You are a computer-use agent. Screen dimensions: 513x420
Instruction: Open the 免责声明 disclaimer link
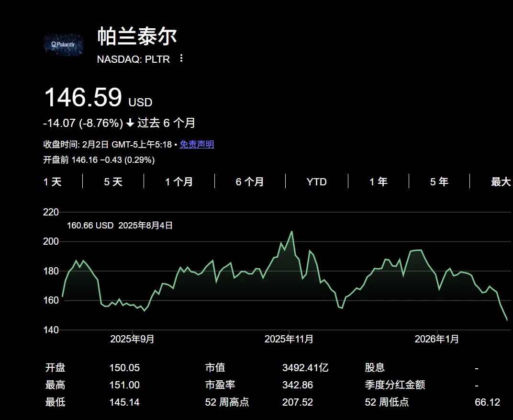[x=197, y=144]
